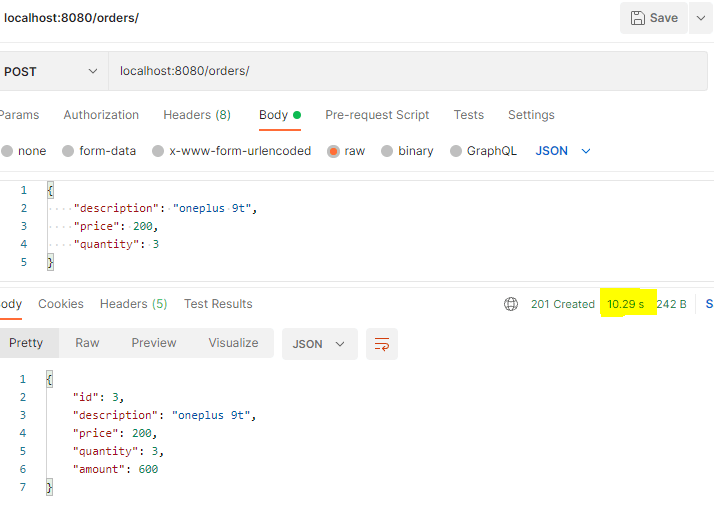714x508 pixels.
Task: Switch to the Test Results tab
Action: 218,304
